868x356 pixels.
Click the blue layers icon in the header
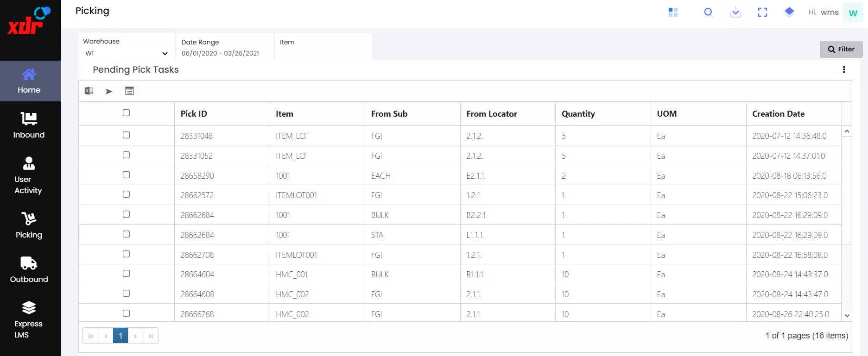pos(789,12)
